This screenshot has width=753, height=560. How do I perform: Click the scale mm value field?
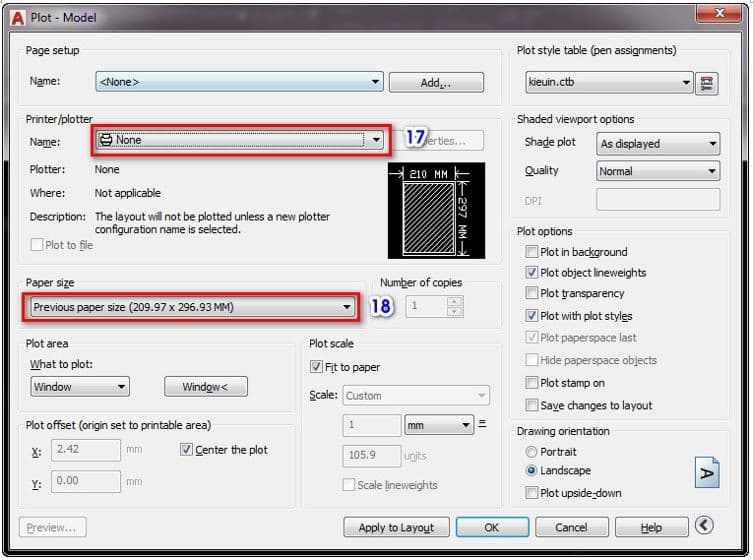(372, 425)
